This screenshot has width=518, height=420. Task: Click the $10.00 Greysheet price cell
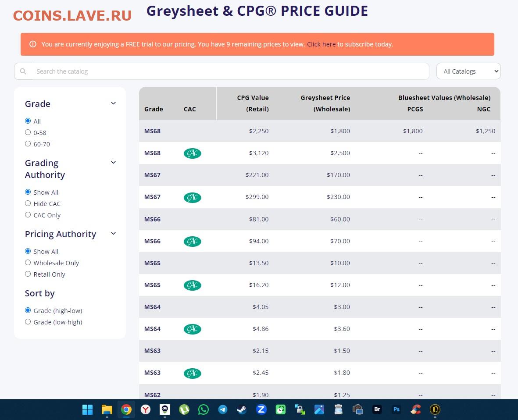point(340,263)
